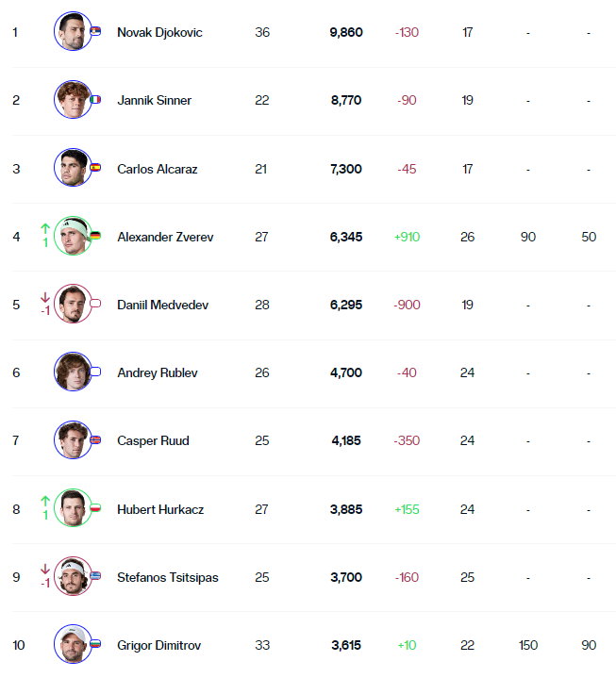
Task: Click Andrey Rublev's profile photo
Action: coord(73,372)
